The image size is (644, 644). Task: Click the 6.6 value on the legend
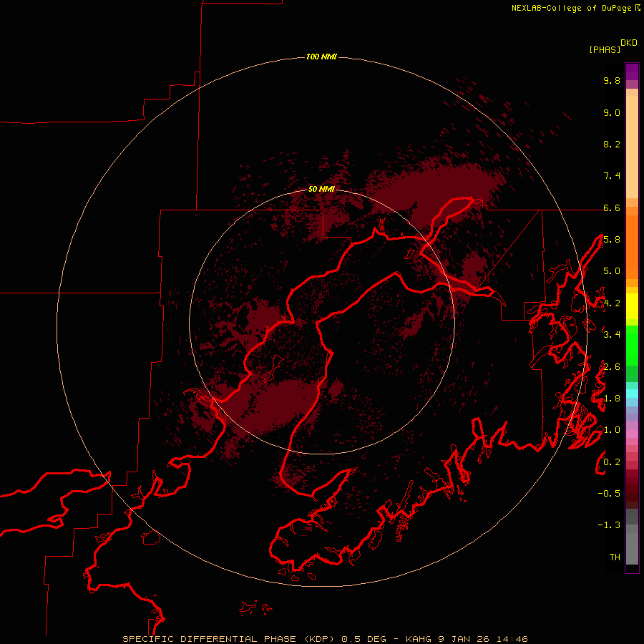(x=612, y=208)
